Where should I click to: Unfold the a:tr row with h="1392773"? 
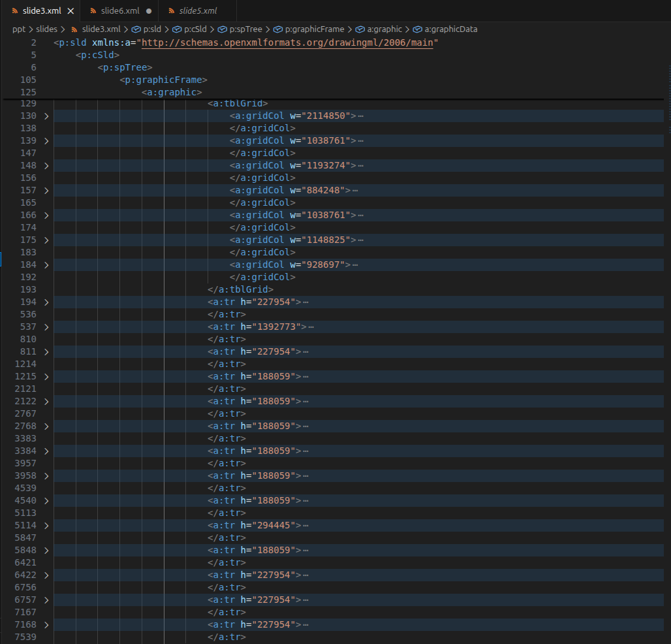(46, 327)
